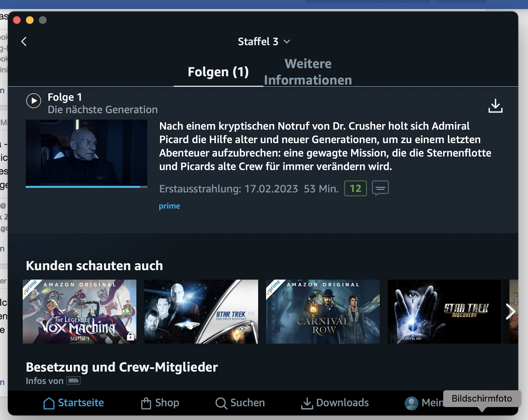Click the lock icon on Vox Machina
528x420 pixels.
tap(130, 337)
